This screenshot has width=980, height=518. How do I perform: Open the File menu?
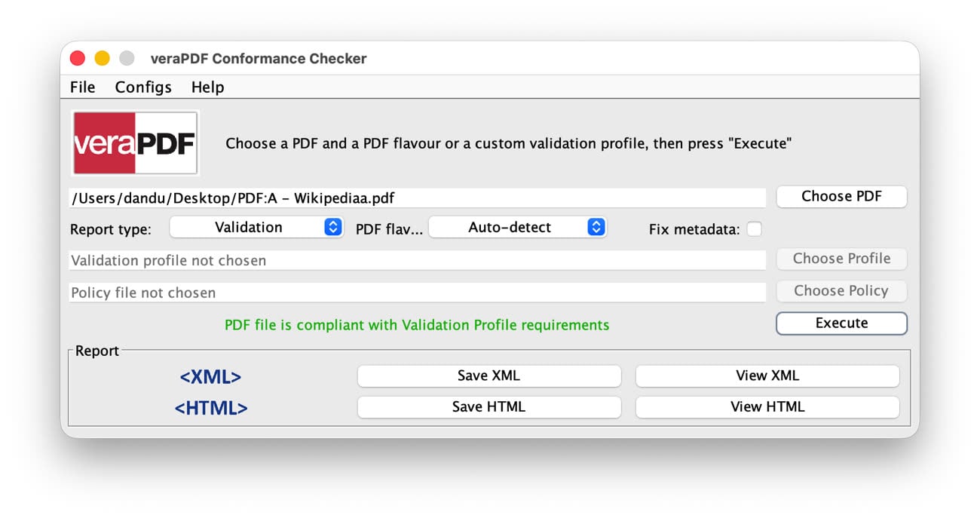coord(82,87)
